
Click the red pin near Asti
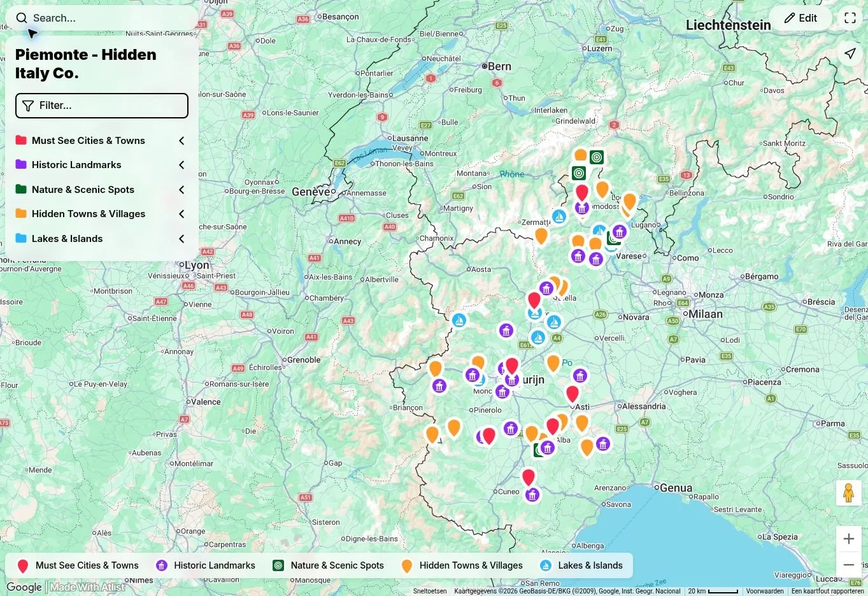click(573, 394)
